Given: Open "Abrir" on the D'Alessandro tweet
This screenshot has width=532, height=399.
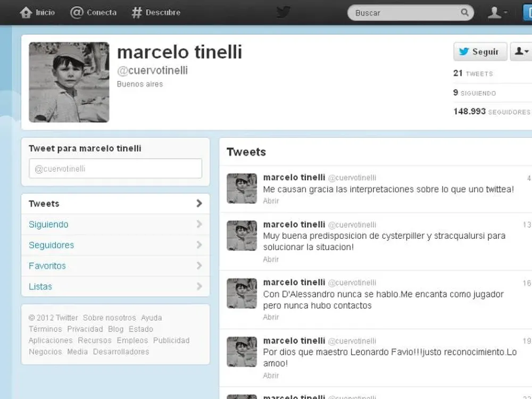Looking at the screenshot, I should pyautogui.click(x=271, y=317).
